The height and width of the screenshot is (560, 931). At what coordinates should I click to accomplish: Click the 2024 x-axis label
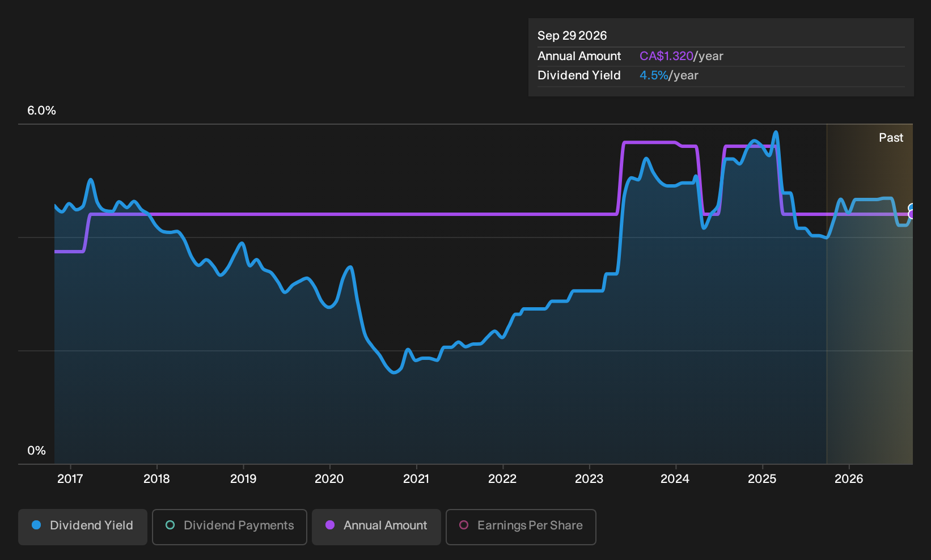click(x=675, y=479)
